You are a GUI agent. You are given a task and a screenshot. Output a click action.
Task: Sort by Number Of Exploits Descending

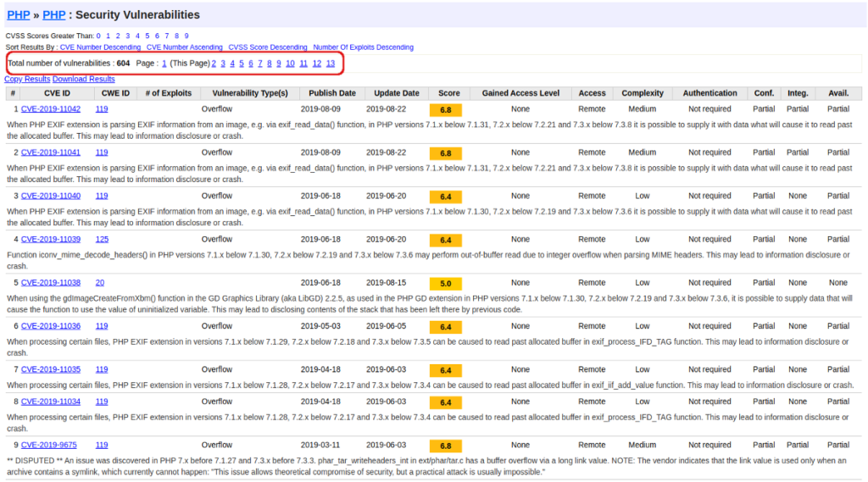coord(363,47)
